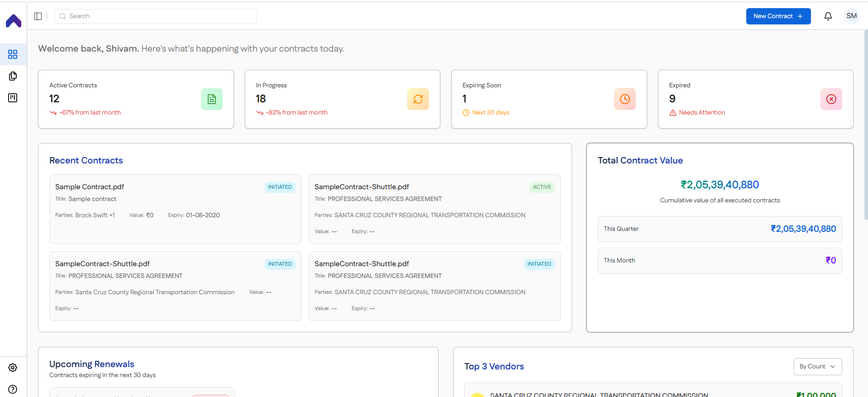Click the green Active Contracts document icon
This screenshot has width=868, height=397.
click(x=211, y=99)
